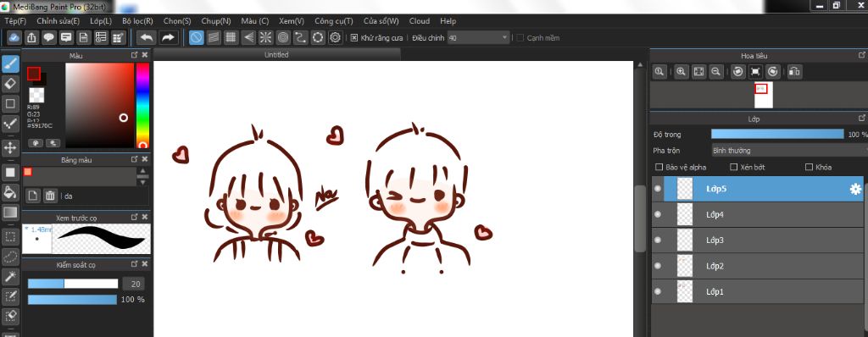868x337 pixels.
Task: Click the foreground dark red color swatch
Action: tap(34, 73)
